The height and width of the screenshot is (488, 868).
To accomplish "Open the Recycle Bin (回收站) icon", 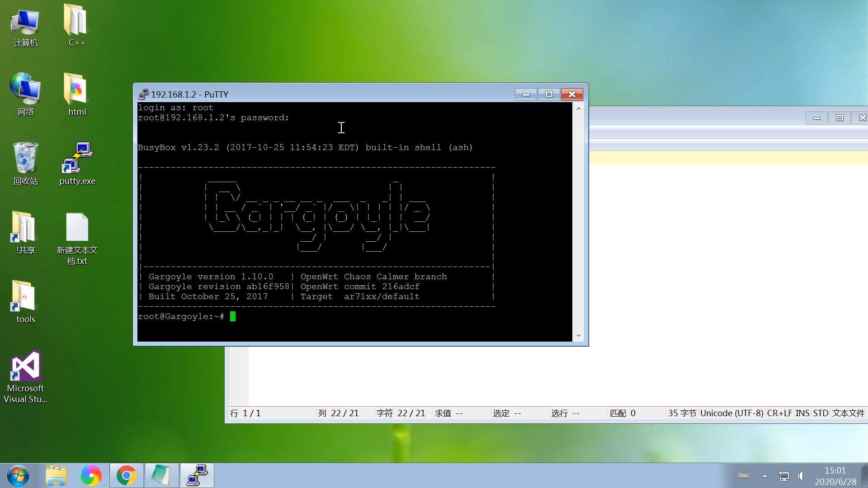I will pyautogui.click(x=25, y=159).
